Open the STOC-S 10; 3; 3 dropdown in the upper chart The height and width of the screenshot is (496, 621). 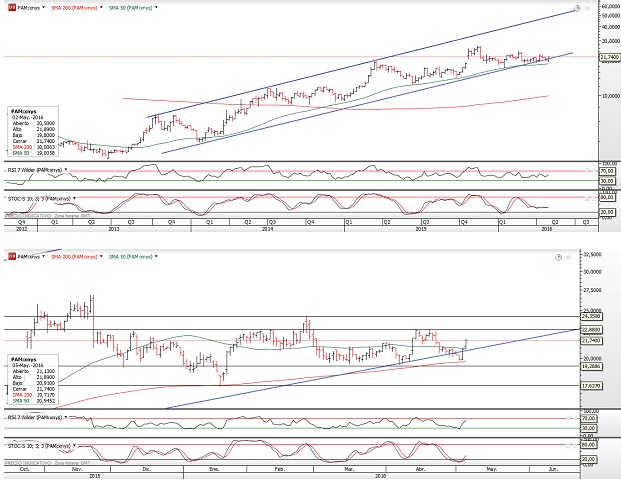tap(74, 198)
